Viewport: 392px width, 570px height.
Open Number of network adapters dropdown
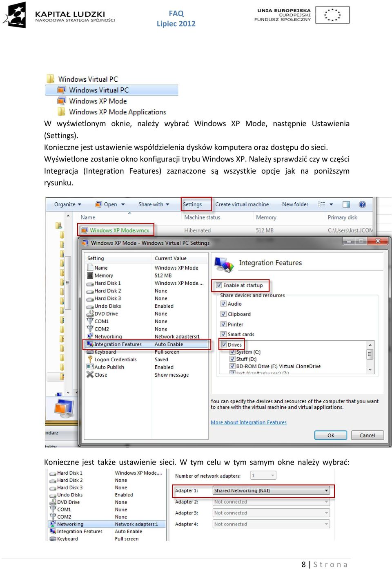point(263,476)
